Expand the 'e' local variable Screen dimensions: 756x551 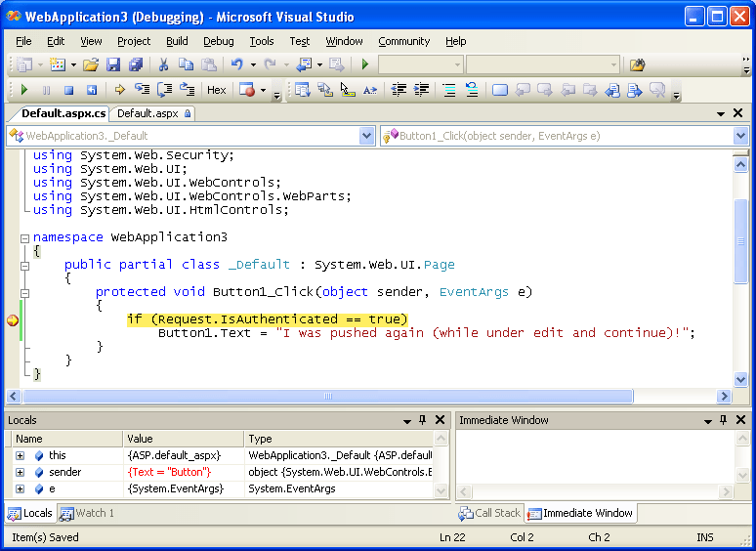click(20, 488)
